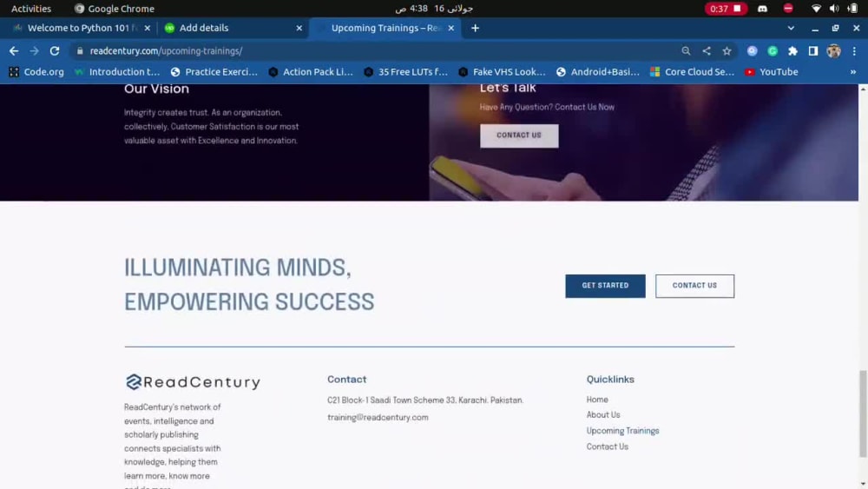Click the Contact footer heading
The image size is (868, 489).
(x=346, y=380)
